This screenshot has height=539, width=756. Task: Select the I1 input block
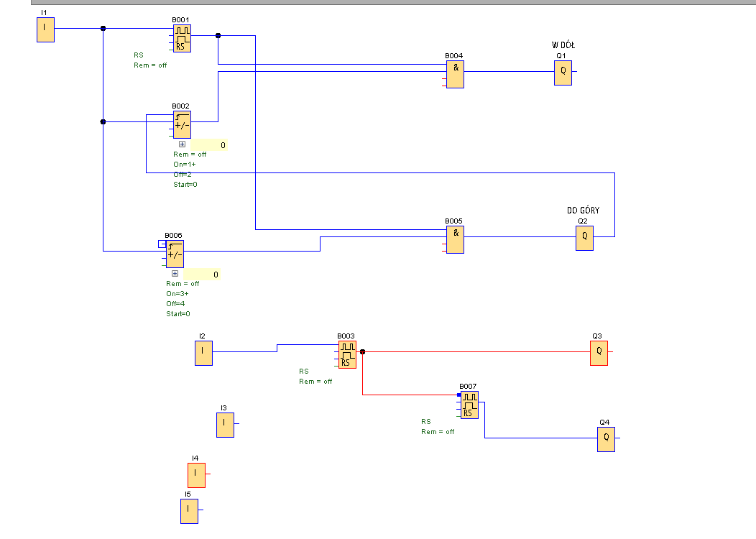(x=46, y=30)
